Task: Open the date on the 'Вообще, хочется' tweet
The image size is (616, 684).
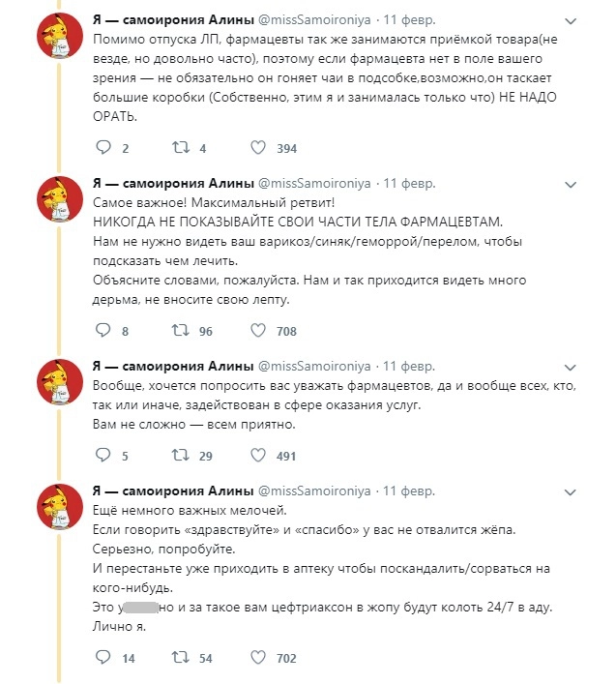Action: (410, 366)
